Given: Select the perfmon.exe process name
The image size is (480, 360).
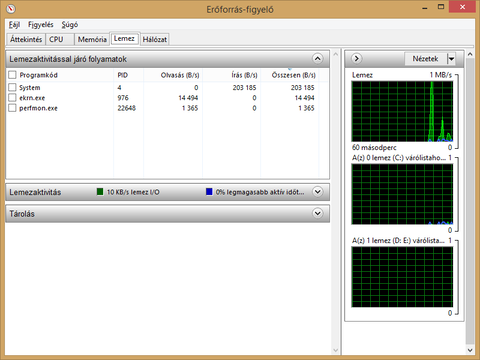Looking at the screenshot, I should (38, 108).
